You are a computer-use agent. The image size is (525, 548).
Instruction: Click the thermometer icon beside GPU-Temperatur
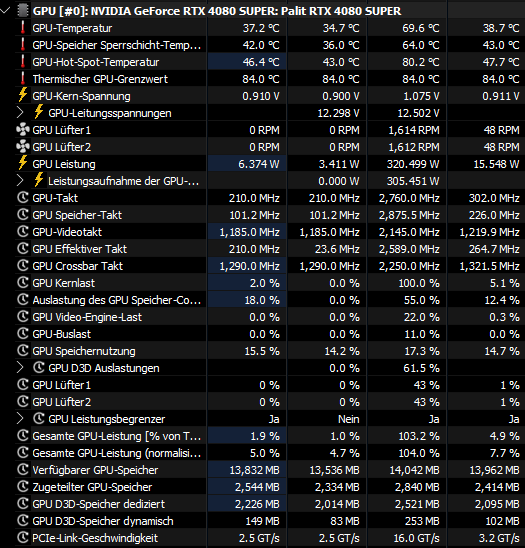23,28
